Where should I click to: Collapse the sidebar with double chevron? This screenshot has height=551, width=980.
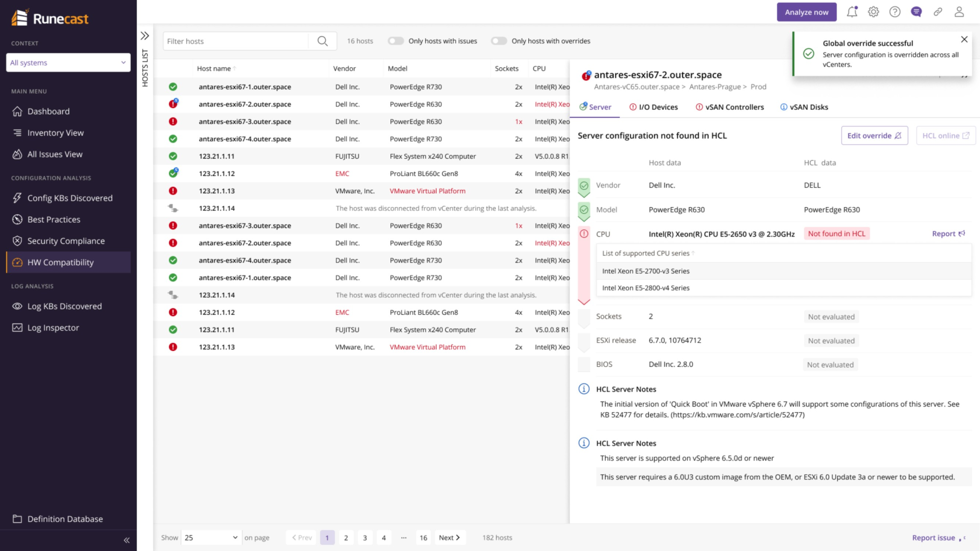click(x=127, y=540)
